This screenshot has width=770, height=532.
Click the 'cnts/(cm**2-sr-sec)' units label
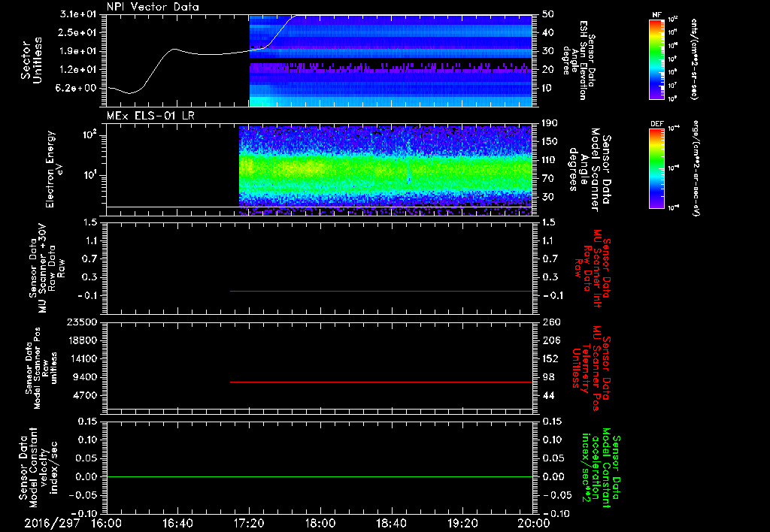694,59
